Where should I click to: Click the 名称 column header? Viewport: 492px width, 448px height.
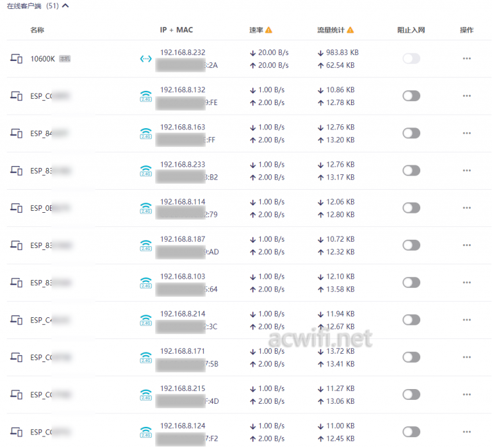point(37,30)
